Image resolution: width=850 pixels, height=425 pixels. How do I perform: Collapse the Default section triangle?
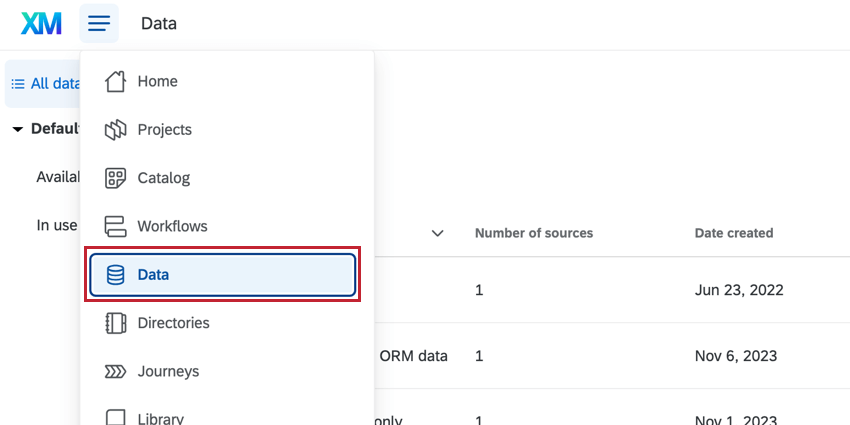18,129
